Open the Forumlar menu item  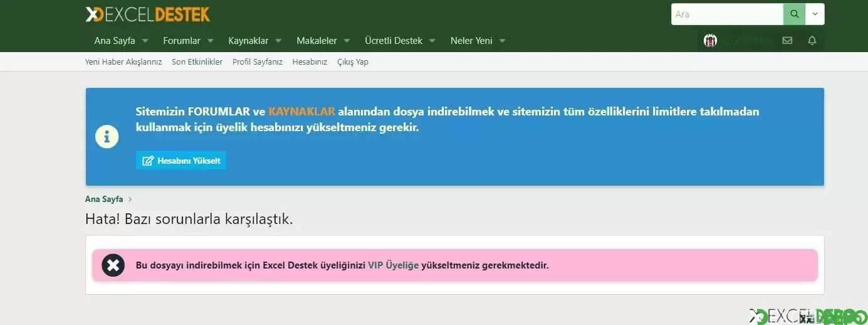pos(182,41)
